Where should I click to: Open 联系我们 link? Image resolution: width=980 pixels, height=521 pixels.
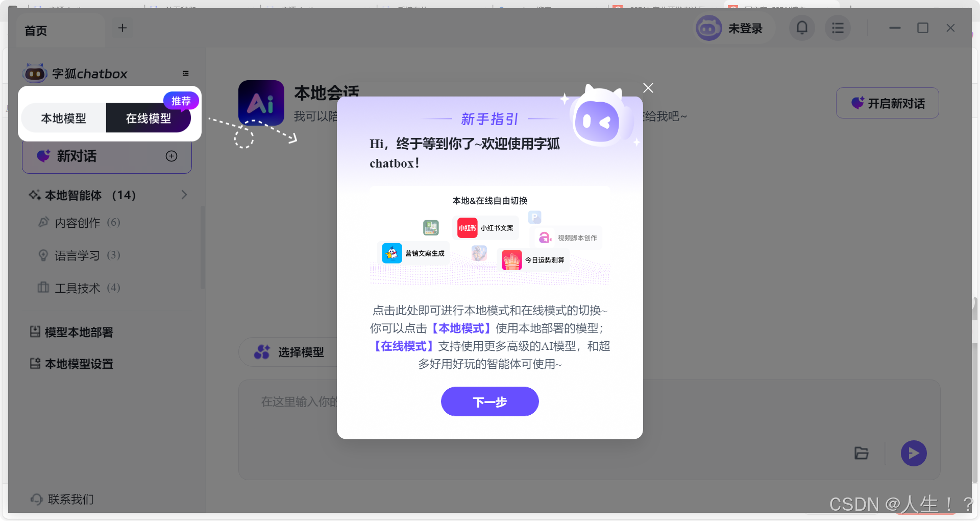pyautogui.click(x=71, y=499)
